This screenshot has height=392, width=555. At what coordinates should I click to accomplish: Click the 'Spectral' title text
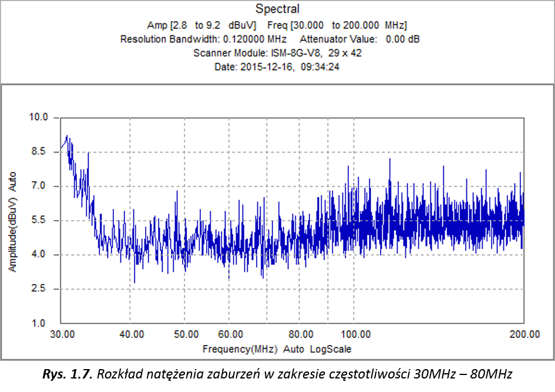coord(277,9)
